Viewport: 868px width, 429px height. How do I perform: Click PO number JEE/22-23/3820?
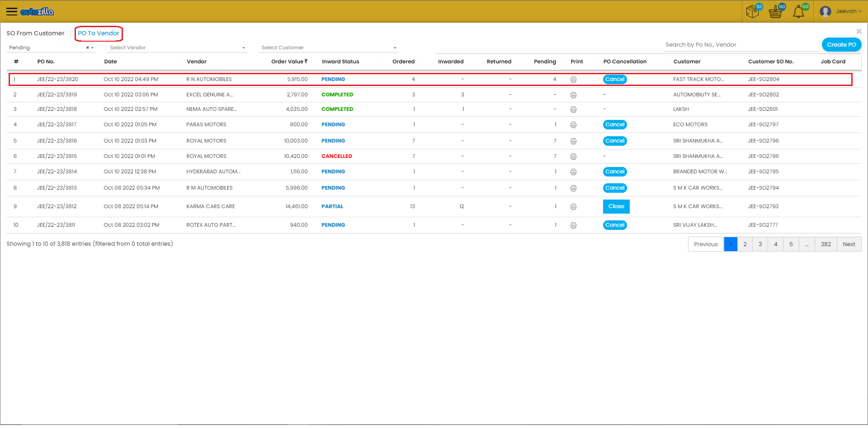pos(57,79)
